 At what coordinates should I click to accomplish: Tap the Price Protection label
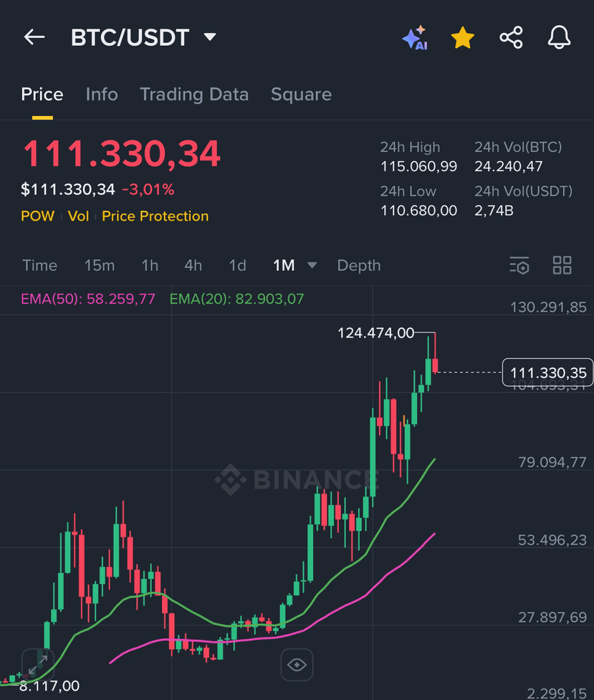155,216
